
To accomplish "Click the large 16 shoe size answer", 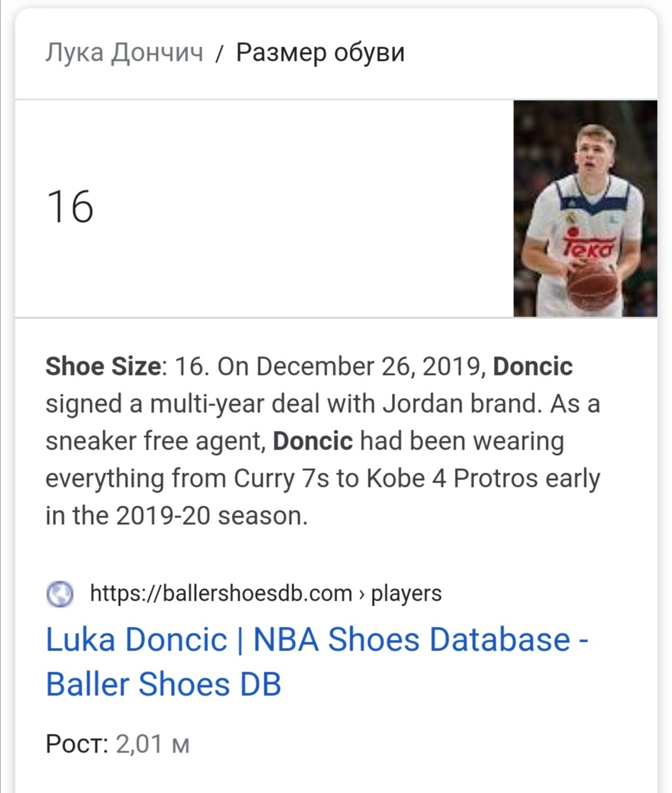I will [x=70, y=207].
